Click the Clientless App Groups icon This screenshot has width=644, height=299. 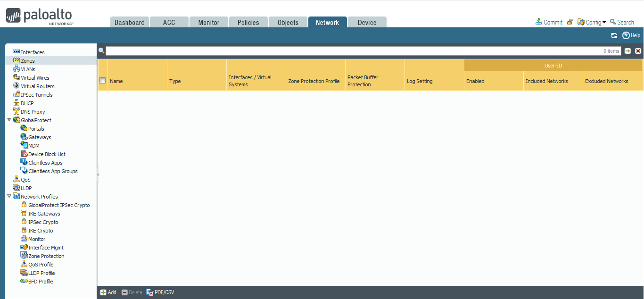tap(24, 171)
